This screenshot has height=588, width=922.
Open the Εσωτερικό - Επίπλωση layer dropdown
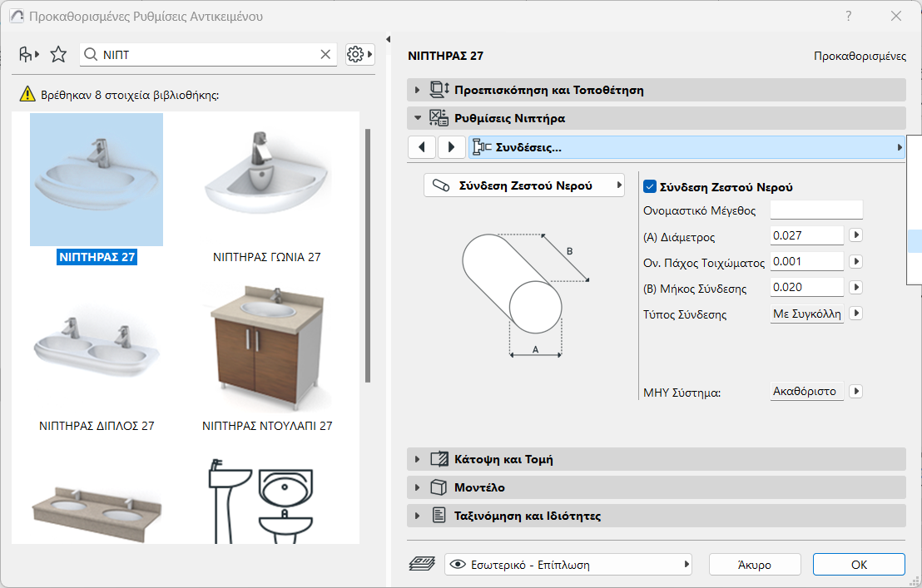(568, 565)
